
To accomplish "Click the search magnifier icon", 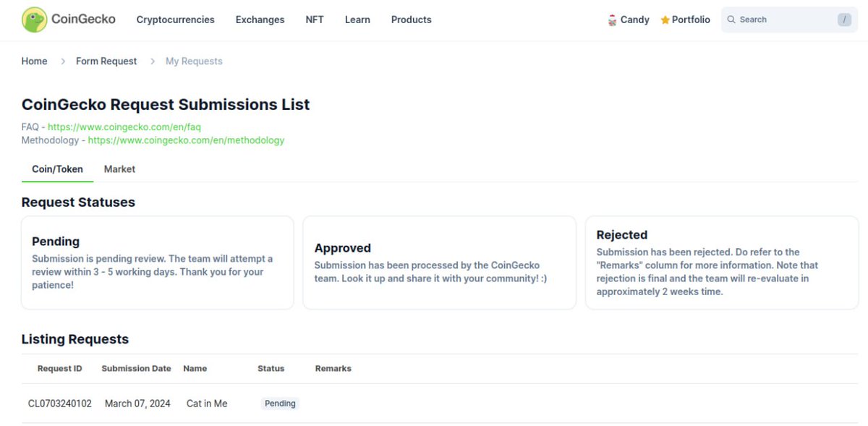I will (731, 20).
